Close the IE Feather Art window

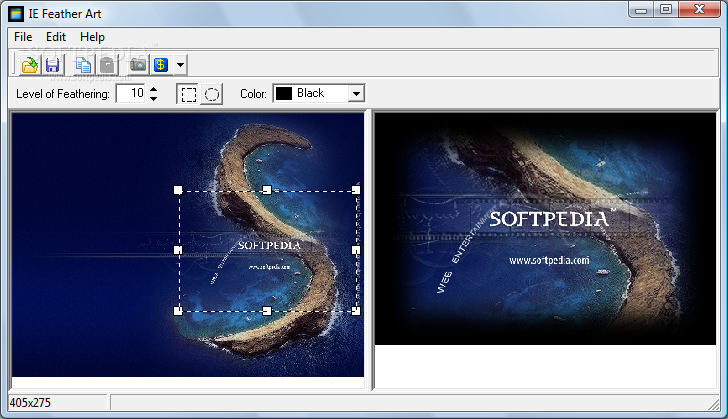click(x=700, y=9)
